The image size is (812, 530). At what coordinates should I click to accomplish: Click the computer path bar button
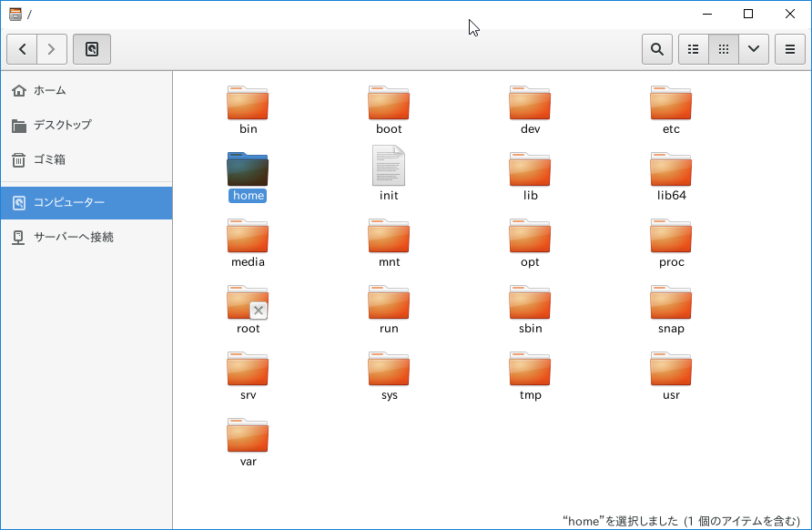tap(92, 49)
